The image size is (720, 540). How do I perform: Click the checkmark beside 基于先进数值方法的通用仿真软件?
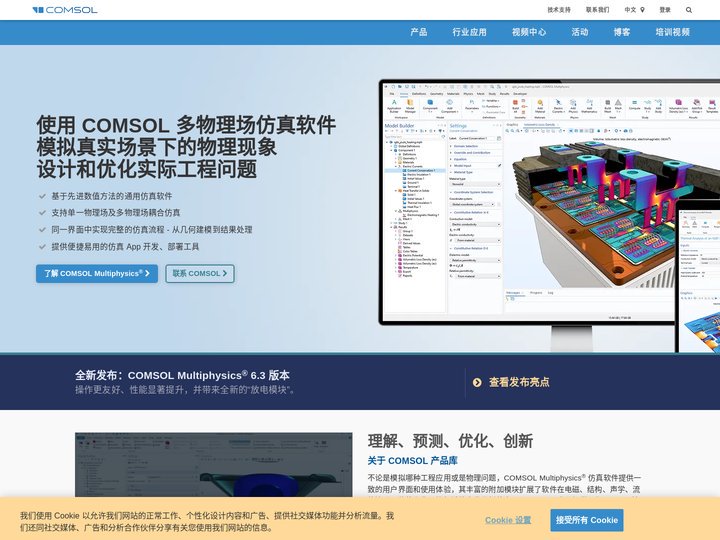(x=42, y=196)
